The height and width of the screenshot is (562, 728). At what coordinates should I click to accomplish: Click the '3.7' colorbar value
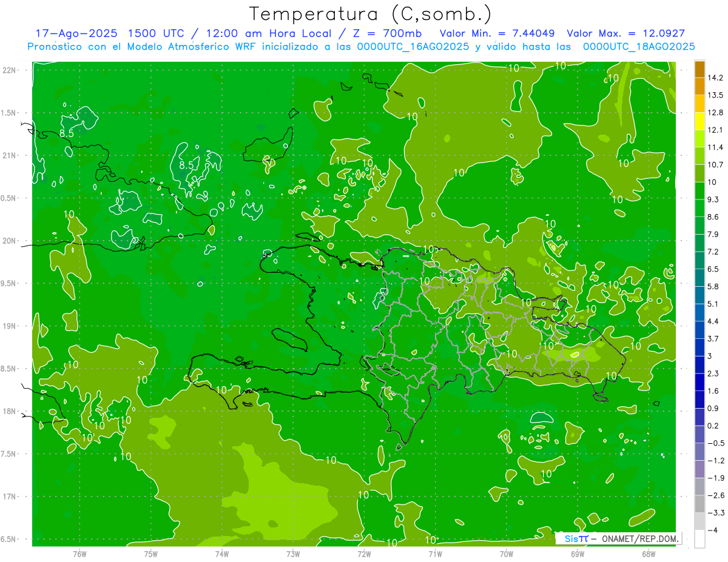click(713, 338)
